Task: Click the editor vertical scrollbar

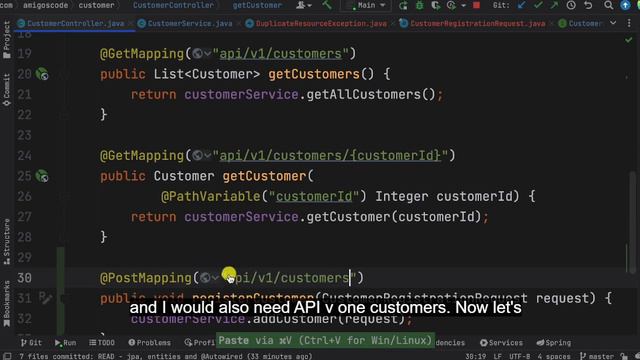Action: click(x=632, y=222)
